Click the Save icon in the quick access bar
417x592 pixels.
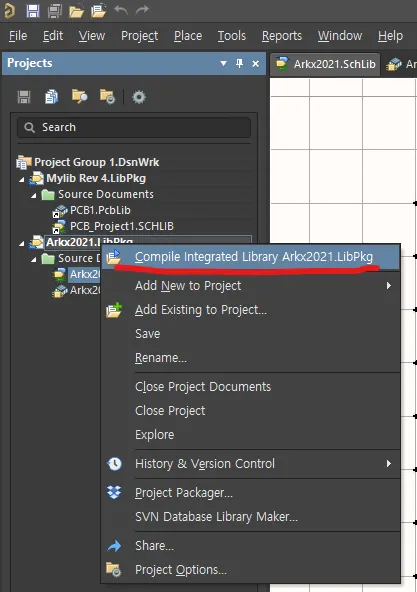[33, 11]
